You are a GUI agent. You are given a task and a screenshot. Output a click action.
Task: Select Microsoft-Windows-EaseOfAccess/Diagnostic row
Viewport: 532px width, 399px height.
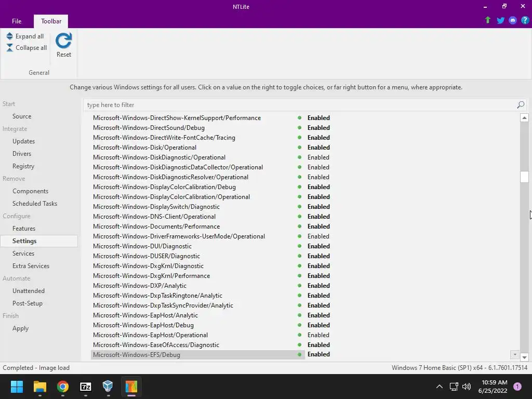click(156, 345)
